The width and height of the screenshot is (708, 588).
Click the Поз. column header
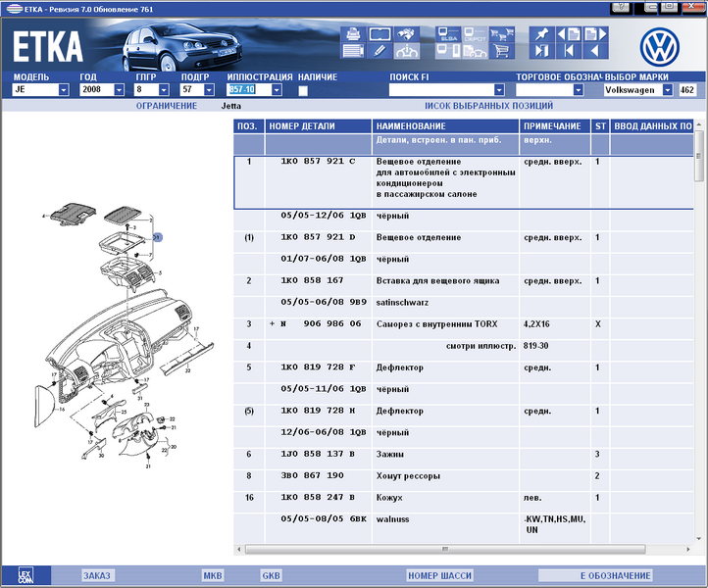(249, 126)
